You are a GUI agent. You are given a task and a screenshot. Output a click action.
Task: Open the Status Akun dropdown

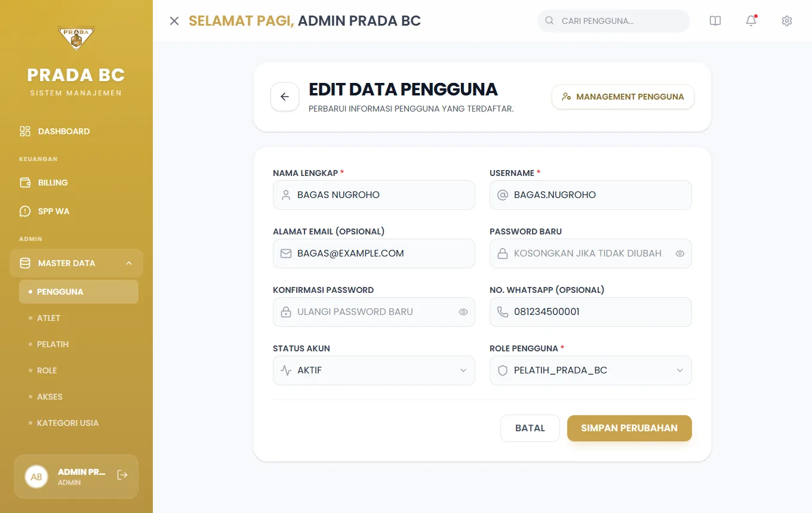click(x=374, y=370)
